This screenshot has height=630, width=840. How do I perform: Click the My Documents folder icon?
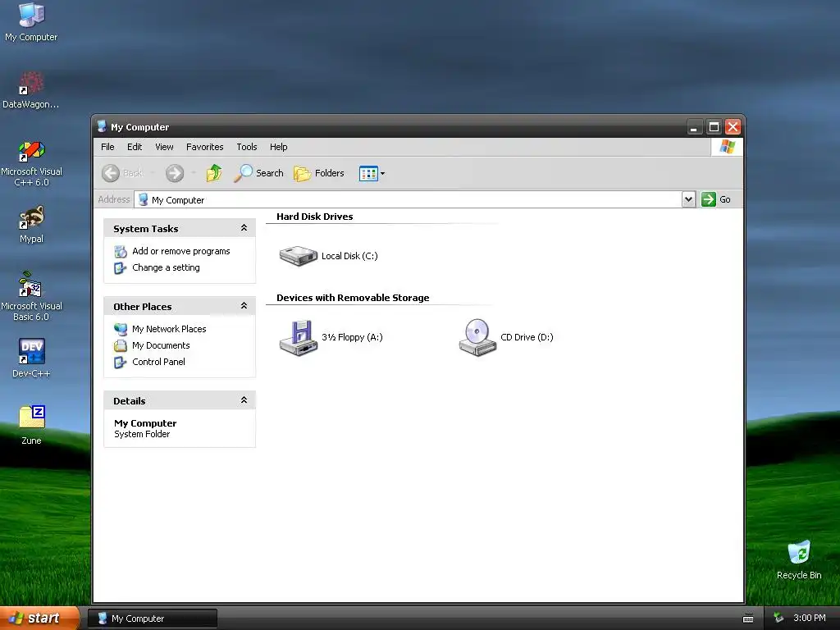pyautogui.click(x=121, y=345)
